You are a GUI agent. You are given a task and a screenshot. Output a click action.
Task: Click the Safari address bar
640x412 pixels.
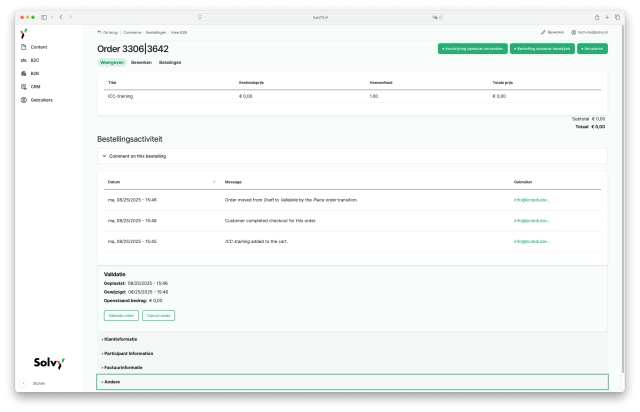pos(320,17)
